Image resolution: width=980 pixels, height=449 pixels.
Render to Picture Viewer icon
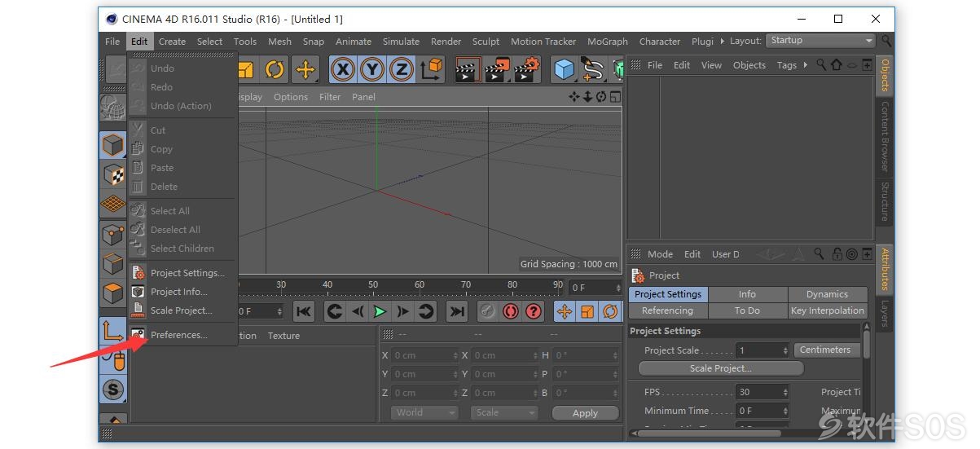click(497, 70)
